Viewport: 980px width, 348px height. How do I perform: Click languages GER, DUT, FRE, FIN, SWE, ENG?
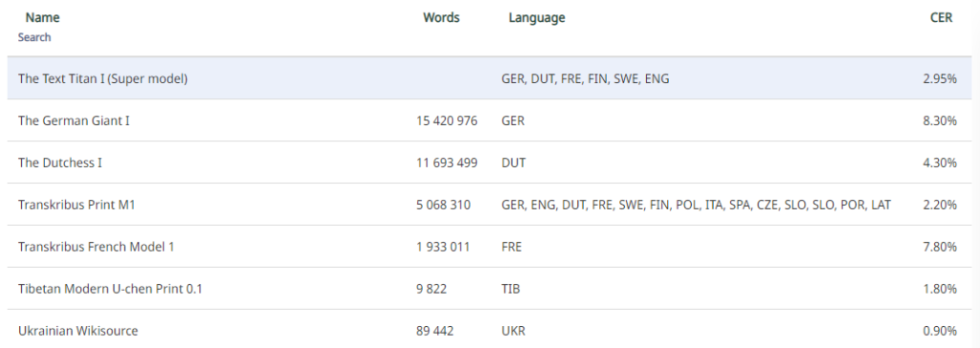tap(585, 78)
